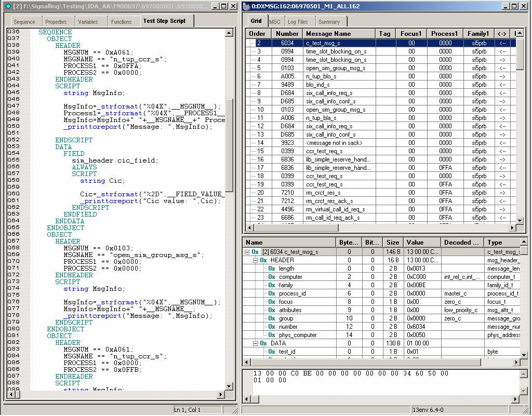Click the hex icon beside attributes

click(x=271, y=310)
